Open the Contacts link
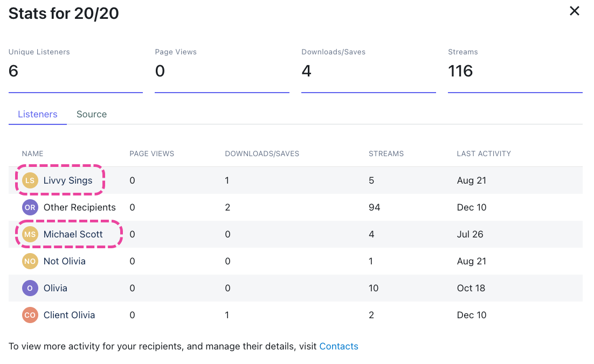Viewport: 594px width, 364px height. (x=339, y=346)
